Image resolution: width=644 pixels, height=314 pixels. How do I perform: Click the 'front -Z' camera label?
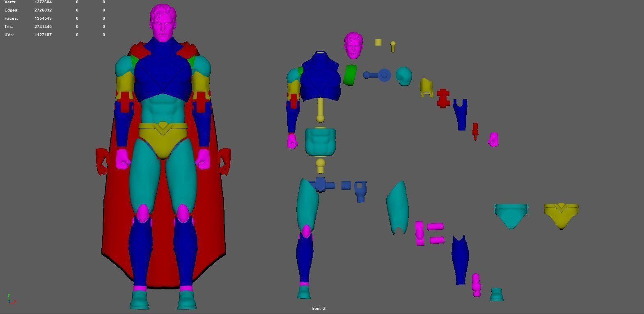click(318, 309)
